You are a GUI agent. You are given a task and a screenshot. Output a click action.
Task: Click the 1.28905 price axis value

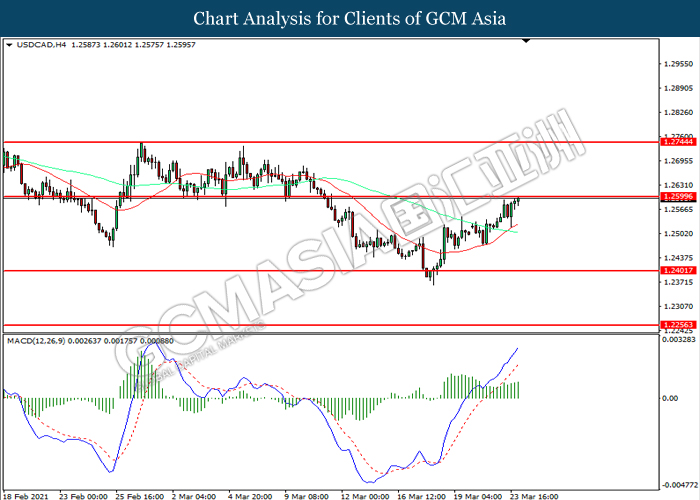coord(679,88)
